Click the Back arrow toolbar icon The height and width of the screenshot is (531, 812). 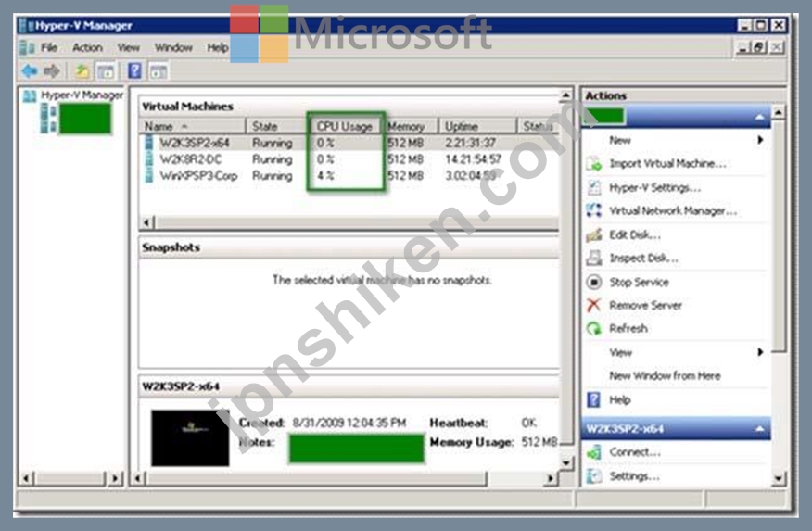pyautogui.click(x=30, y=70)
